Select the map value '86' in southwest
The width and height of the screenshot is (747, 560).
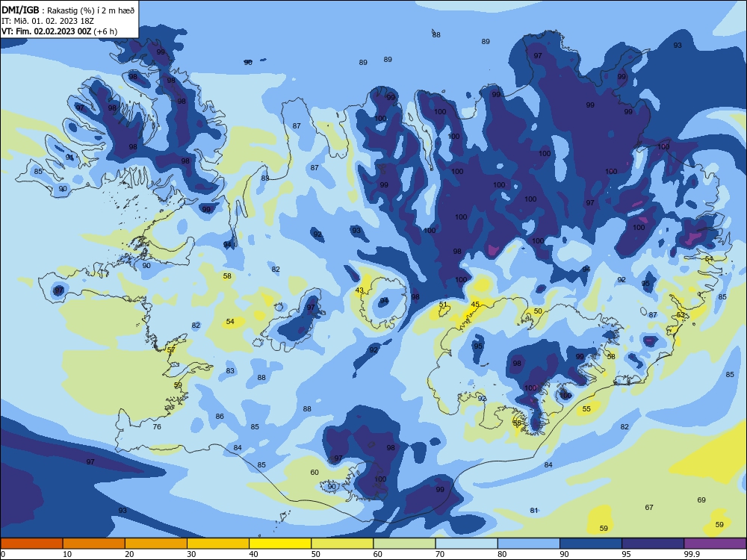pyautogui.click(x=219, y=416)
